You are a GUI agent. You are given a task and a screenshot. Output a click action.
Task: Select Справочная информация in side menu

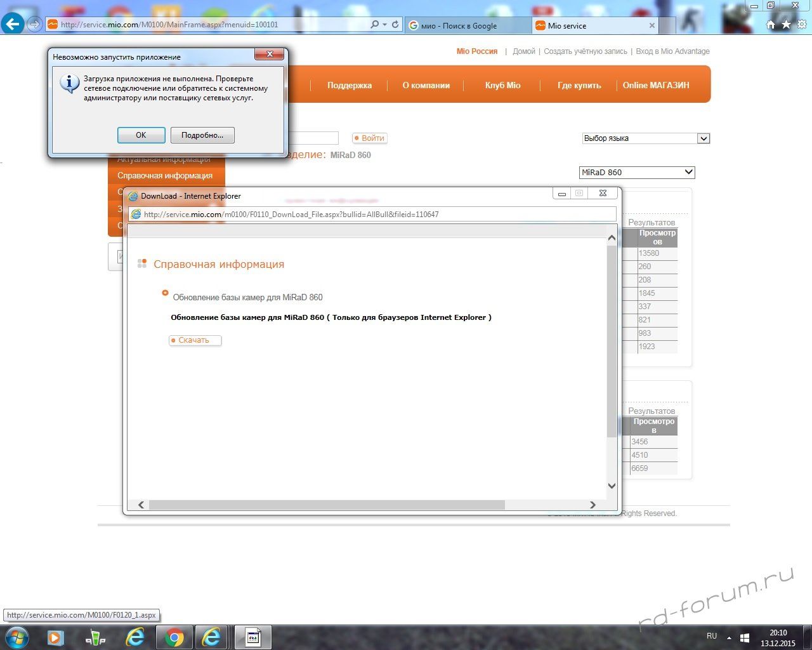pos(165,175)
